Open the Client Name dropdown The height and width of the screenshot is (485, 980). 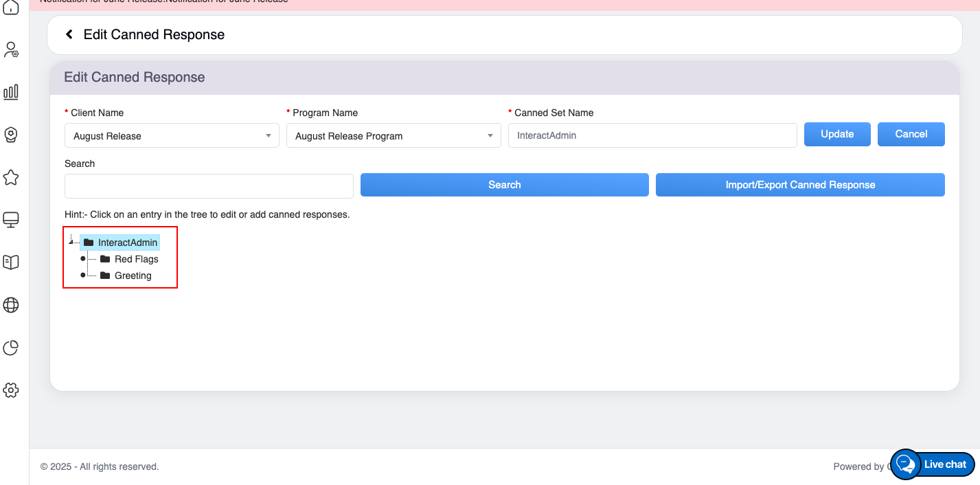[172, 136]
